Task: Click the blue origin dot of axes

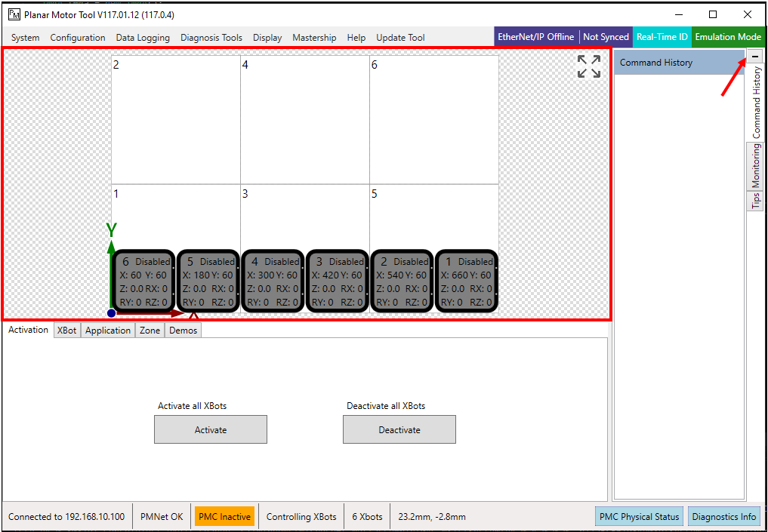Action: (x=111, y=313)
